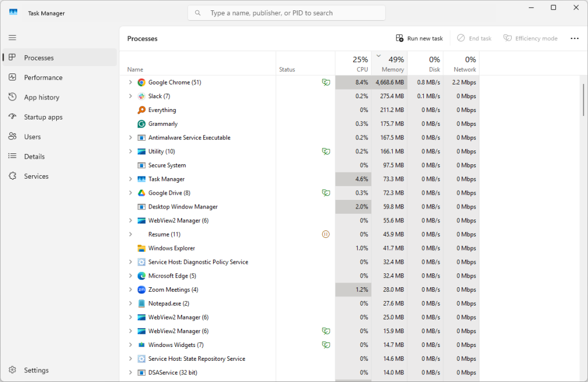Select the Grammarly icon in list
The image size is (588, 382).
point(141,124)
